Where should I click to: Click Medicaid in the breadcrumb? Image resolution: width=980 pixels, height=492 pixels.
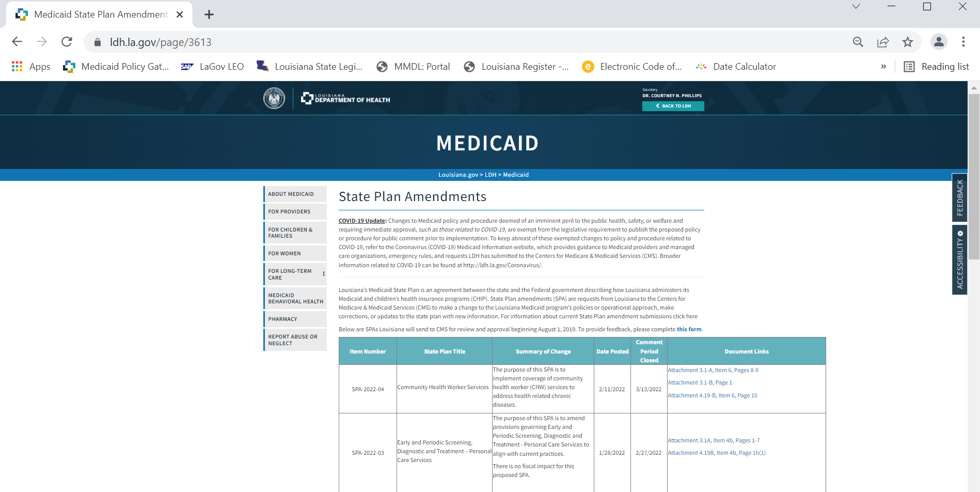[516, 175]
